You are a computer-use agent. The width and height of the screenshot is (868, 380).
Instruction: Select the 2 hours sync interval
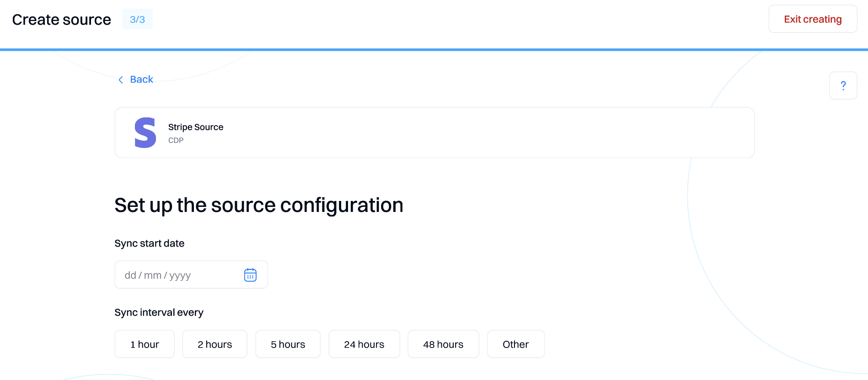pyautogui.click(x=215, y=344)
